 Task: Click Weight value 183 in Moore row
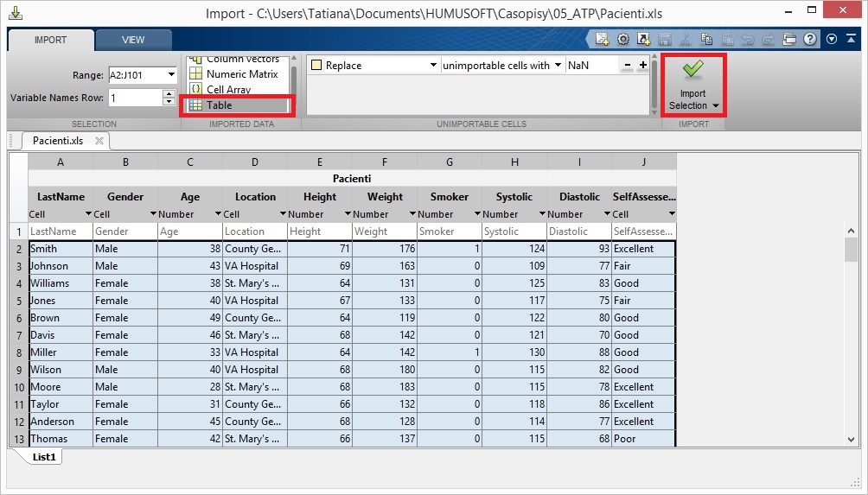tap(385, 387)
